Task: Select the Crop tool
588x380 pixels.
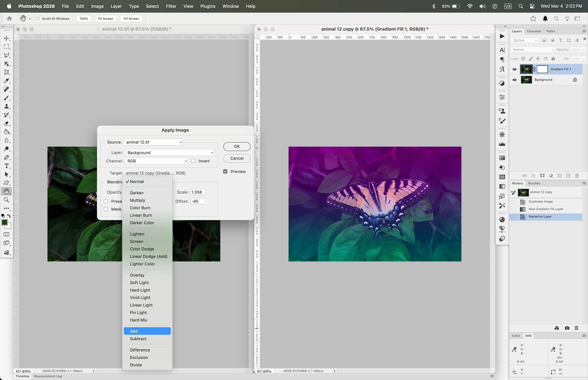Action: coord(6,72)
